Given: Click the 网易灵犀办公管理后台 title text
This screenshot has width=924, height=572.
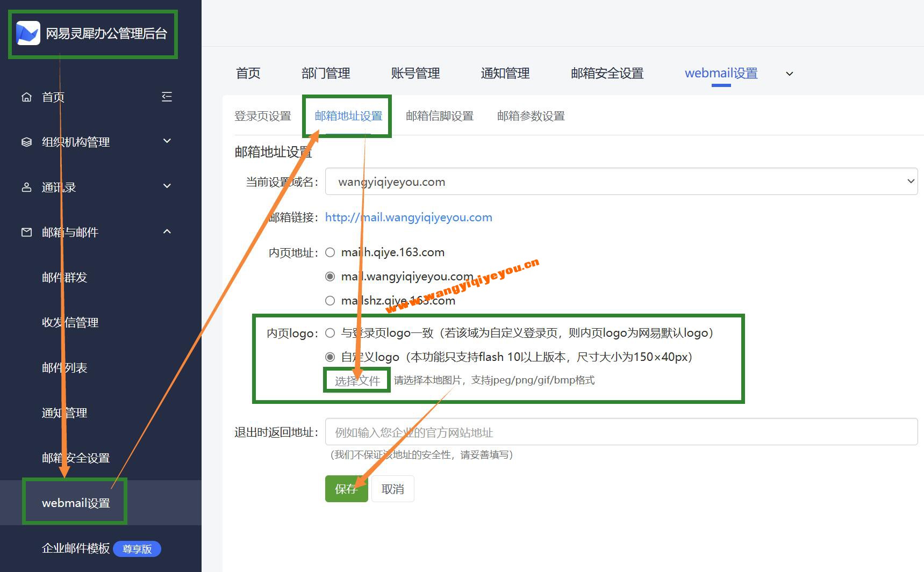Looking at the screenshot, I should click(x=106, y=34).
